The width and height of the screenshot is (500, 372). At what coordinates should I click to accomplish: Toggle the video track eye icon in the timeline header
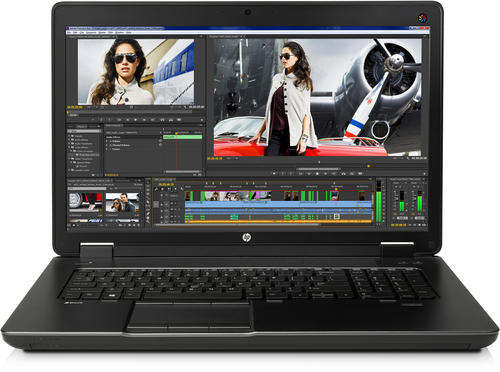(162, 196)
